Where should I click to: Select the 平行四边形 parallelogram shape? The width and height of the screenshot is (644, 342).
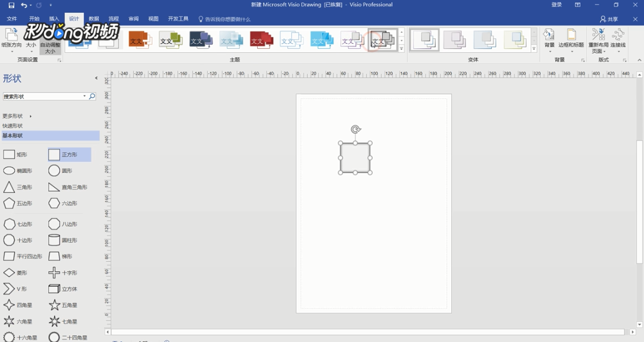[x=22, y=256]
